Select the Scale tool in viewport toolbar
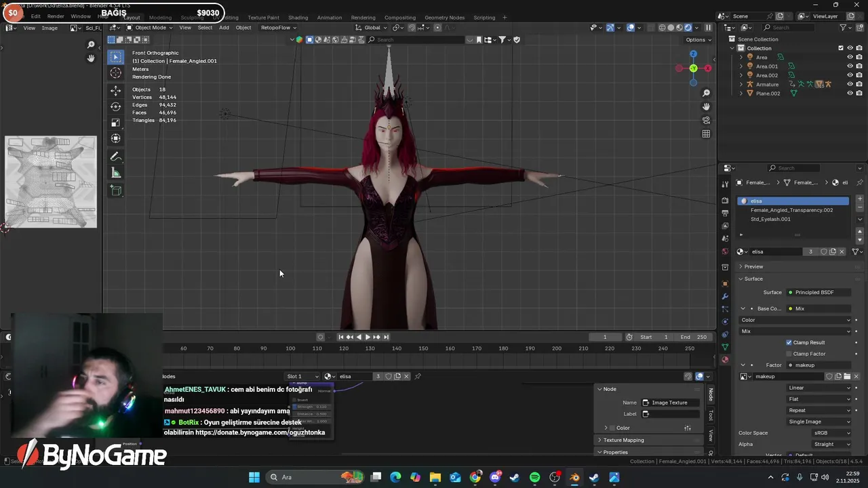The height and width of the screenshot is (488, 868). 116,123
